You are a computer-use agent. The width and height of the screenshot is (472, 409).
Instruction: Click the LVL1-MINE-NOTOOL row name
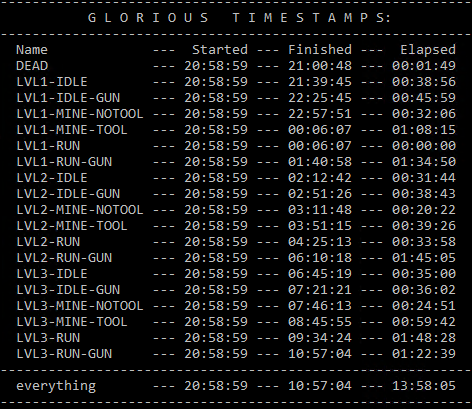point(80,114)
